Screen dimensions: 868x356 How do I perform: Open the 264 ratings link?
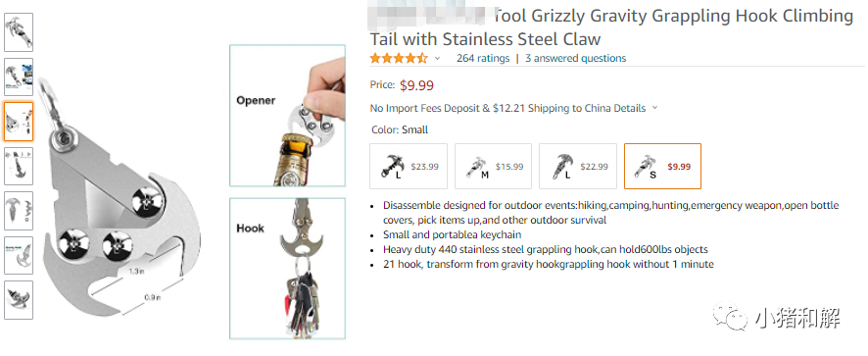click(483, 58)
